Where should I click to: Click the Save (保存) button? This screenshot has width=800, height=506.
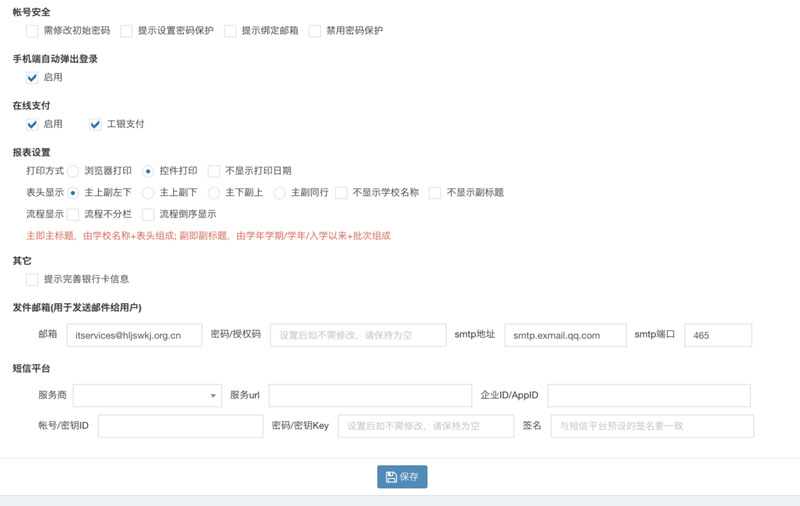pos(402,477)
